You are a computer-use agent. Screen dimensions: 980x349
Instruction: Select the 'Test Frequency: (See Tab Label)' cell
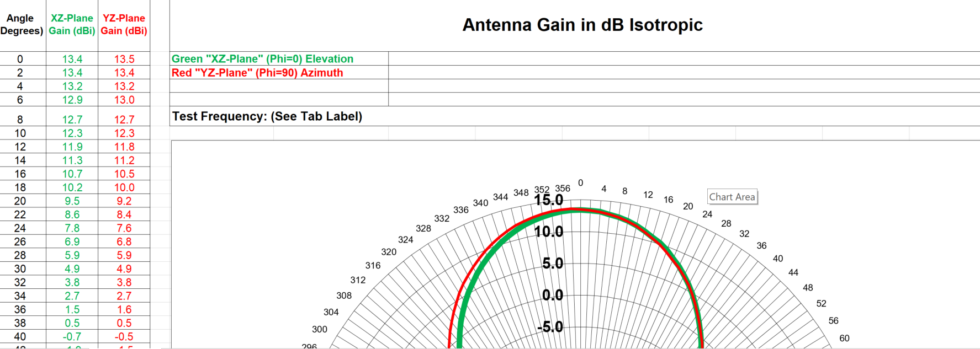click(x=575, y=116)
